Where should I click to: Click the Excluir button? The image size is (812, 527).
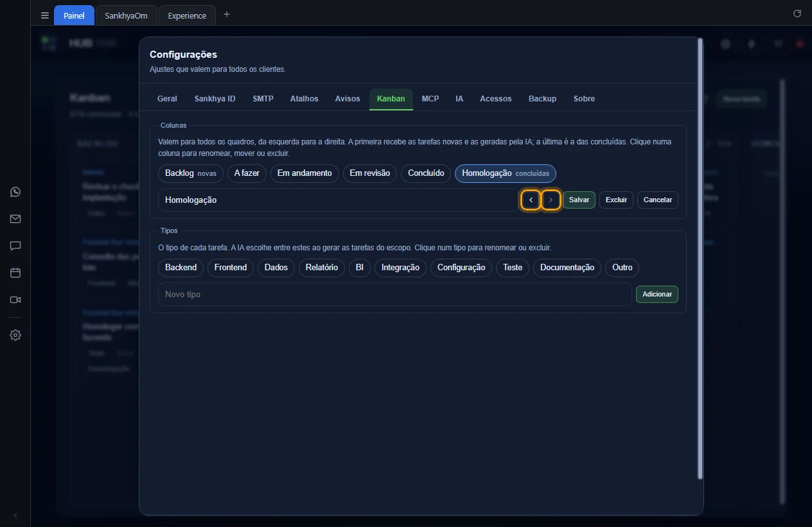616,200
